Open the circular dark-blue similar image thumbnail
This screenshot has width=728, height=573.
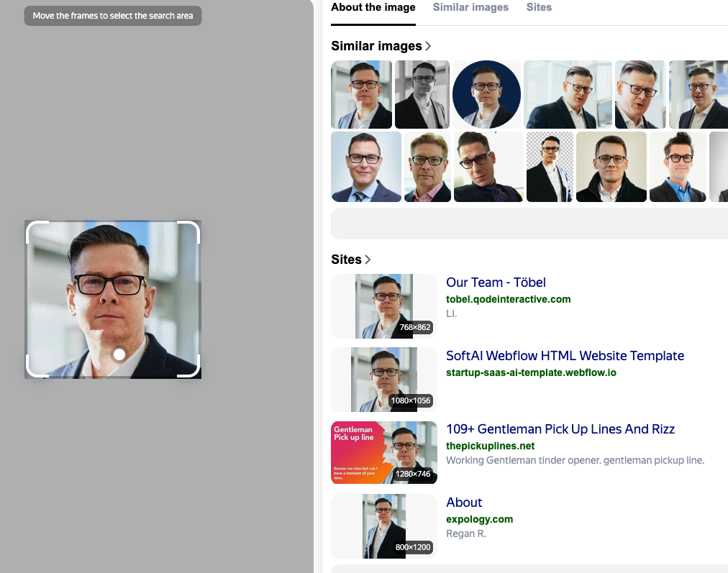tap(486, 94)
